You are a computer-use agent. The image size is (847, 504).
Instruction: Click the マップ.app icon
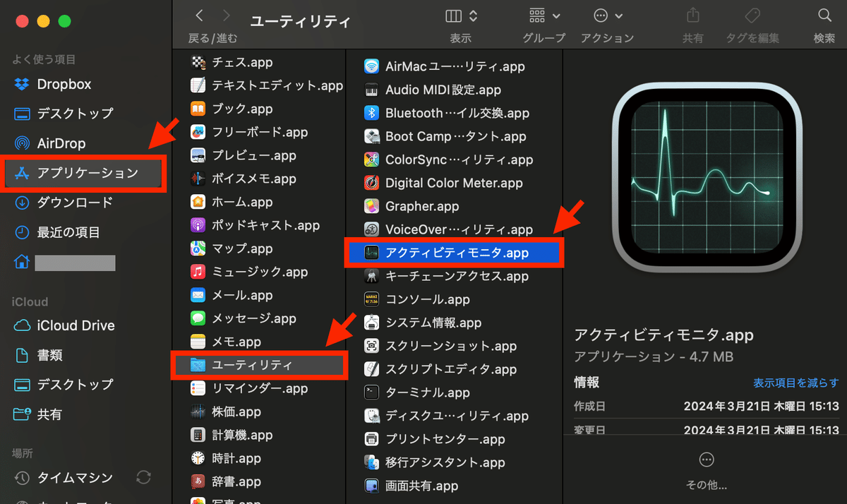click(x=198, y=248)
